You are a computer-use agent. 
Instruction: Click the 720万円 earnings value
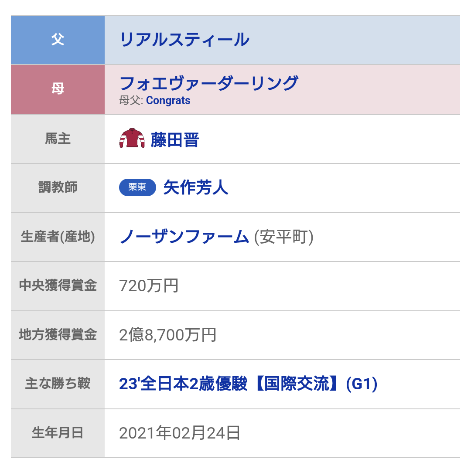point(149,286)
